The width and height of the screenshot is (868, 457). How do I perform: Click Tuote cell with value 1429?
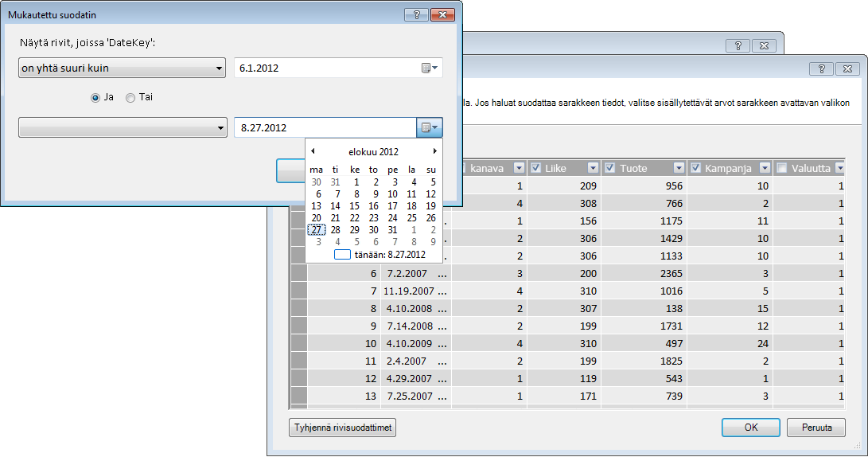click(x=644, y=238)
